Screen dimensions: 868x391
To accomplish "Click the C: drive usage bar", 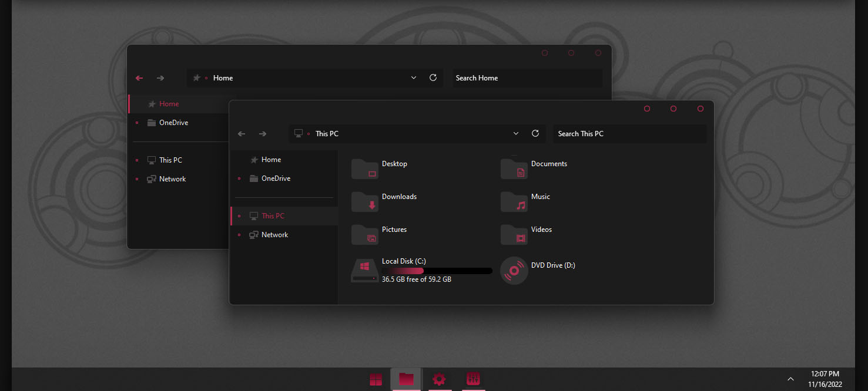I will pos(438,271).
